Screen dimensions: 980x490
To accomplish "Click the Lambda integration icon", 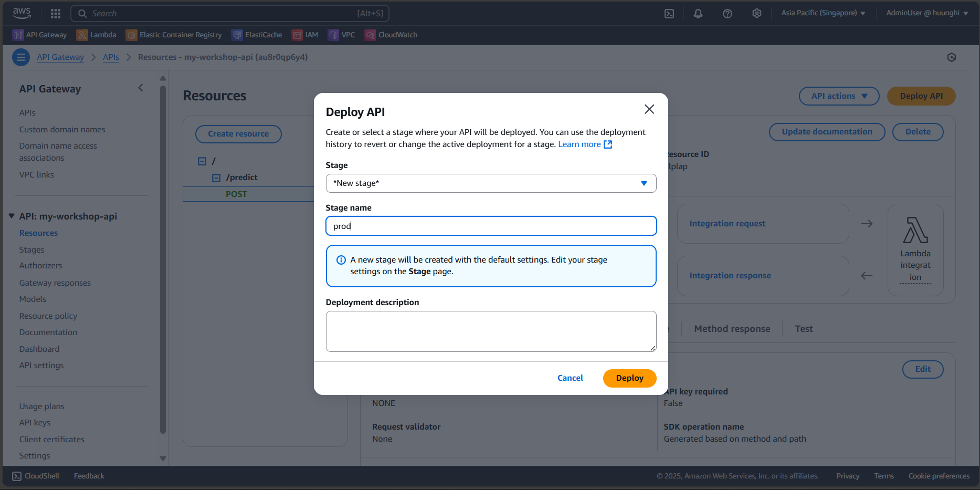I will coord(915,230).
